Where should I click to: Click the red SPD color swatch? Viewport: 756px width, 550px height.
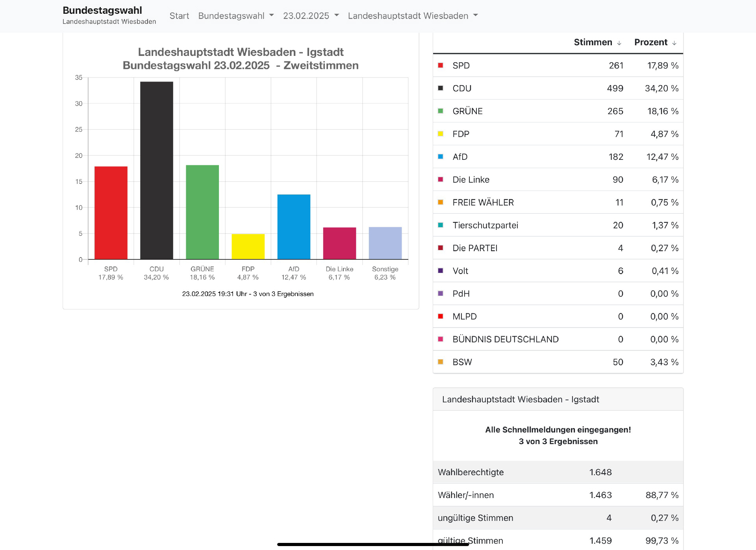tap(441, 65)
